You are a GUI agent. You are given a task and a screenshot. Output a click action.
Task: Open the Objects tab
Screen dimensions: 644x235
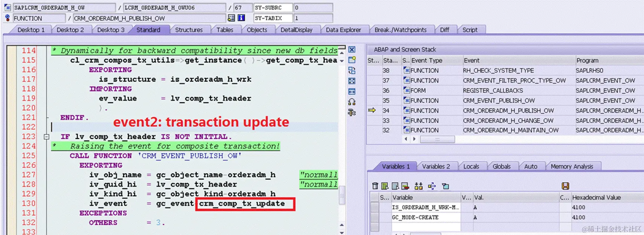[x=257, y=30]
